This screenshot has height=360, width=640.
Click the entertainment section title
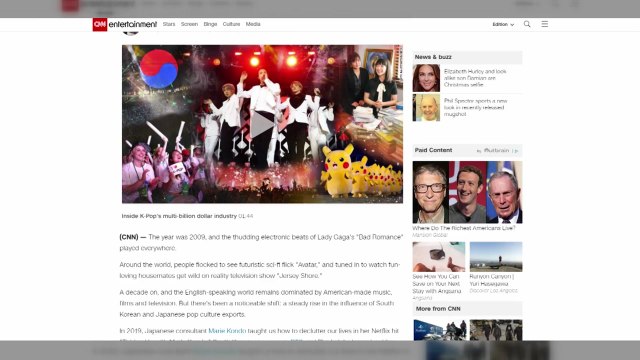pyautogui.click(x=133, y=24)
